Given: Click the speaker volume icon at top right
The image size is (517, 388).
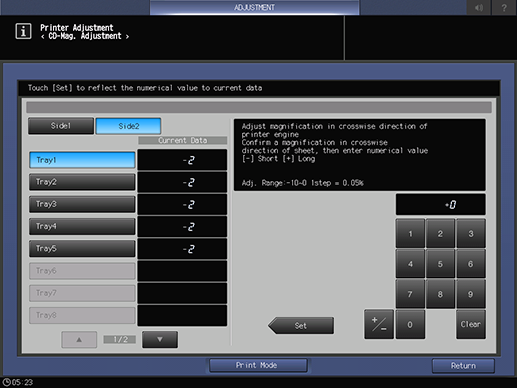Looking at the screenshot, I should (479, 7).
